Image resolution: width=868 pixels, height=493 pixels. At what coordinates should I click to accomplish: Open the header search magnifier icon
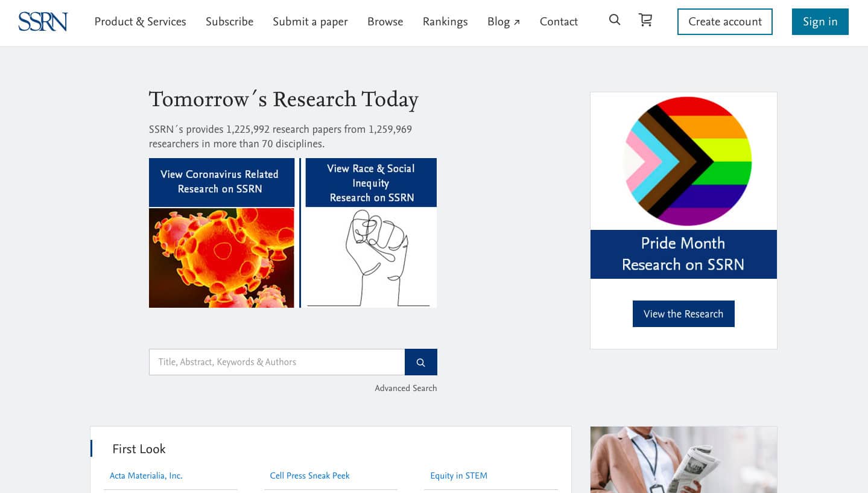615,20
